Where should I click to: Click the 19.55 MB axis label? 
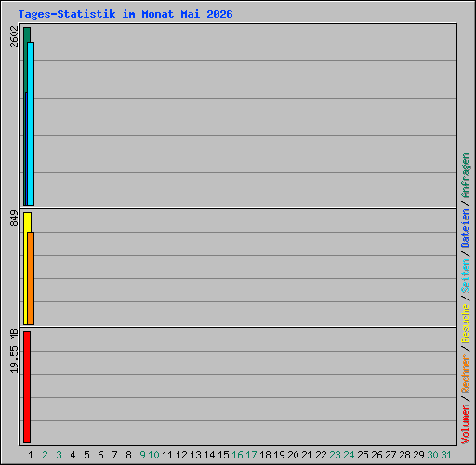(x=14, y=352)
